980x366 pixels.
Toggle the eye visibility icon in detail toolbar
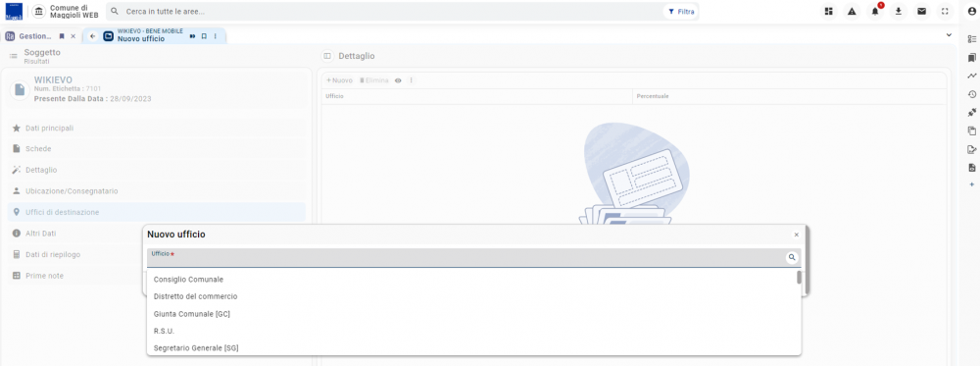tap(398, 80)
